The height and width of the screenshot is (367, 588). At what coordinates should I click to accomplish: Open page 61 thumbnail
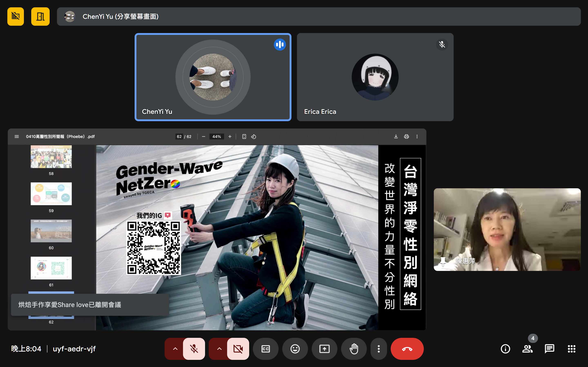click(x=51, y=268)
